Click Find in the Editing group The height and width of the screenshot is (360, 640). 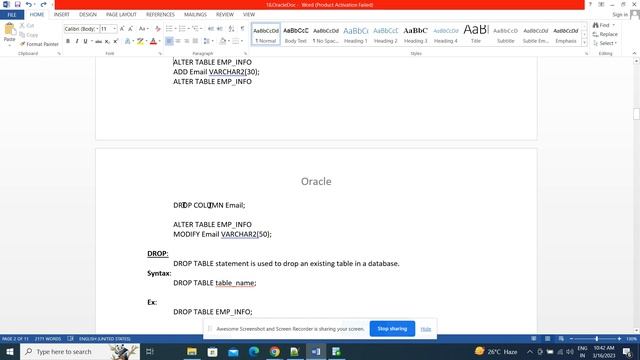[603, 25]
